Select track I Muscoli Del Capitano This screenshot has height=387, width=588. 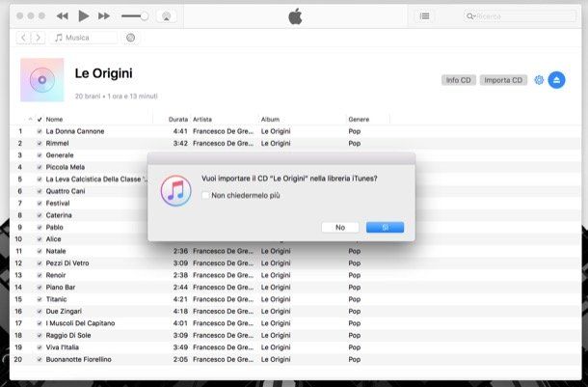coord(80,323)
